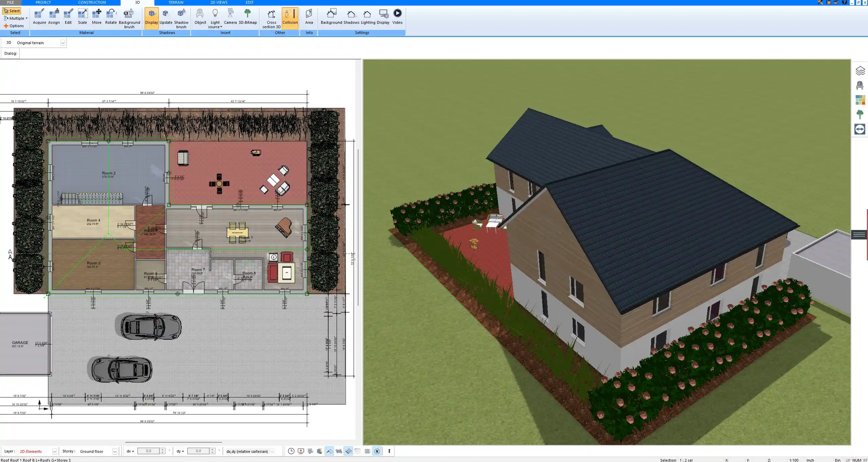Start Video playback tool
The image size is (868, 462).
click(397, 17)
